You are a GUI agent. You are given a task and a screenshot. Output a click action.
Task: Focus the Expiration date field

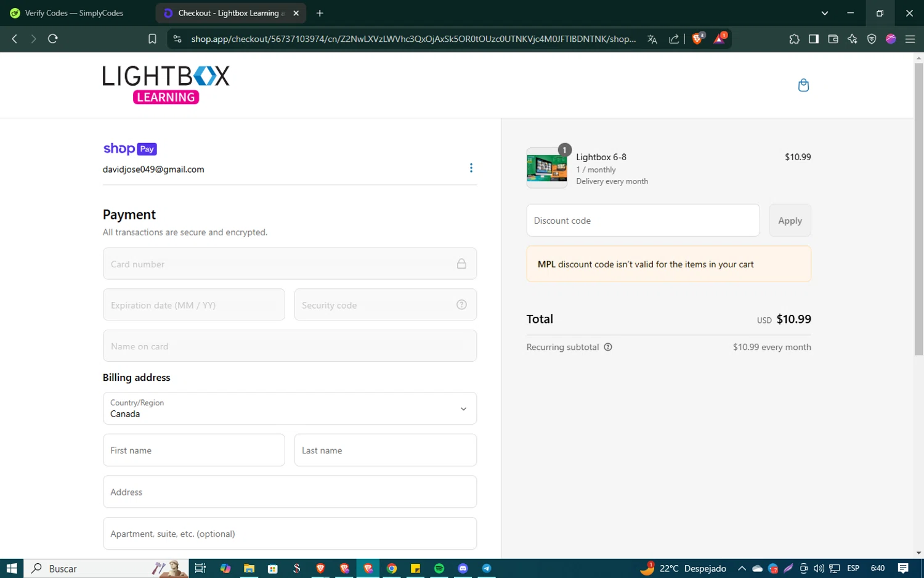194,304
